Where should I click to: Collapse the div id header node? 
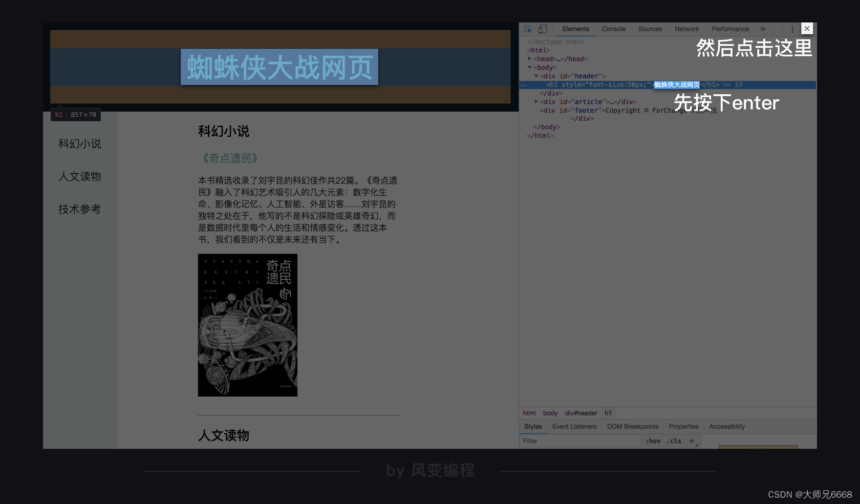point(536,76)
